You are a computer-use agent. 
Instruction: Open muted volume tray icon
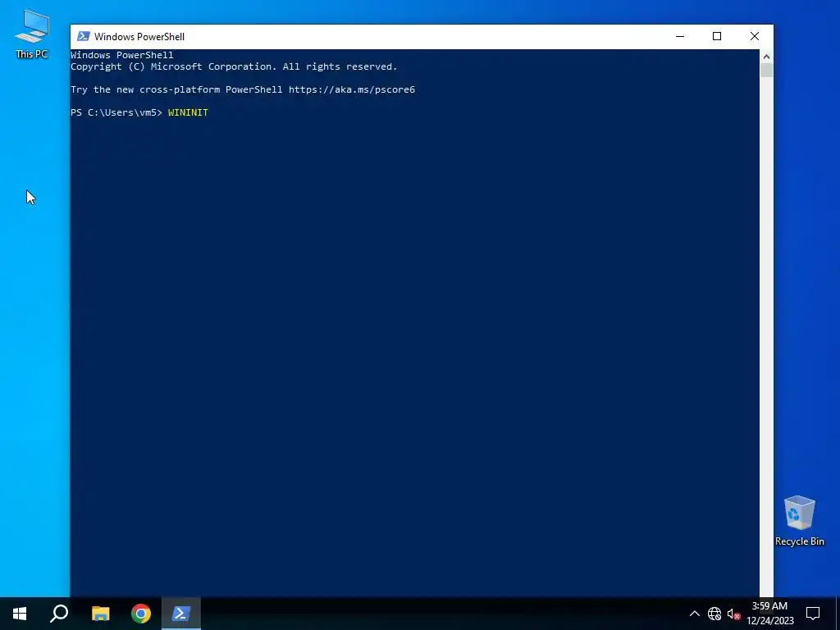[733, 614]
